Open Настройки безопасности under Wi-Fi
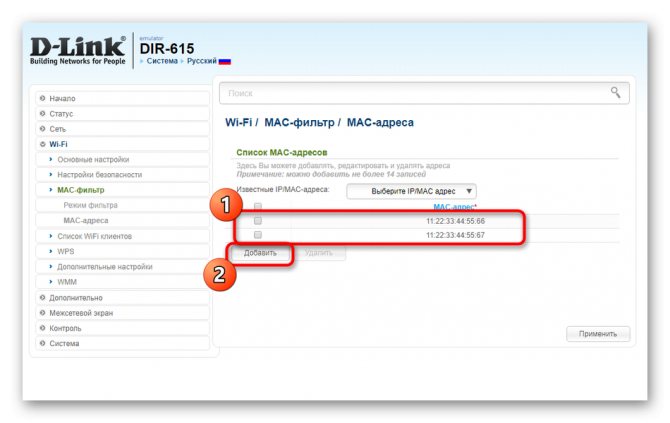The image size is (670, 423). (x=123, y=175)
